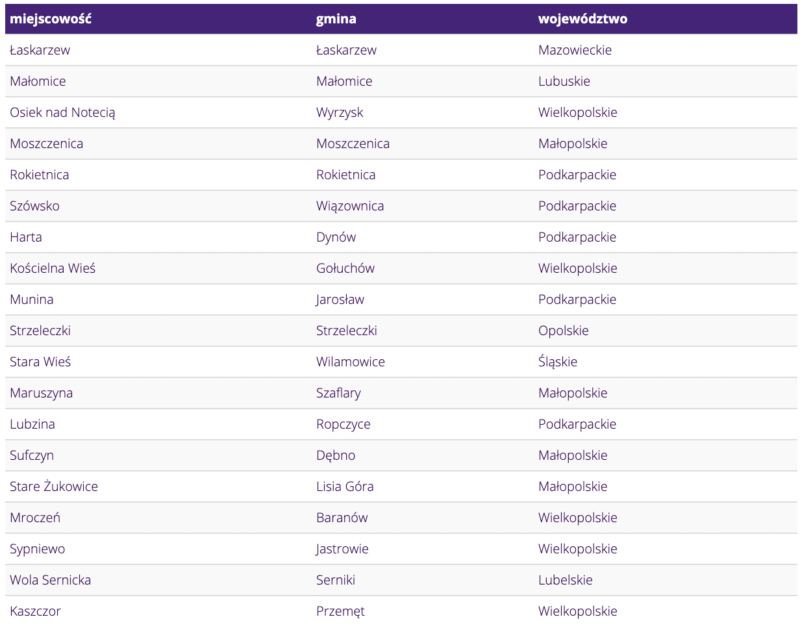Select the Munina locality cell
Screen dimensions: 800x630
click(32, 299)
